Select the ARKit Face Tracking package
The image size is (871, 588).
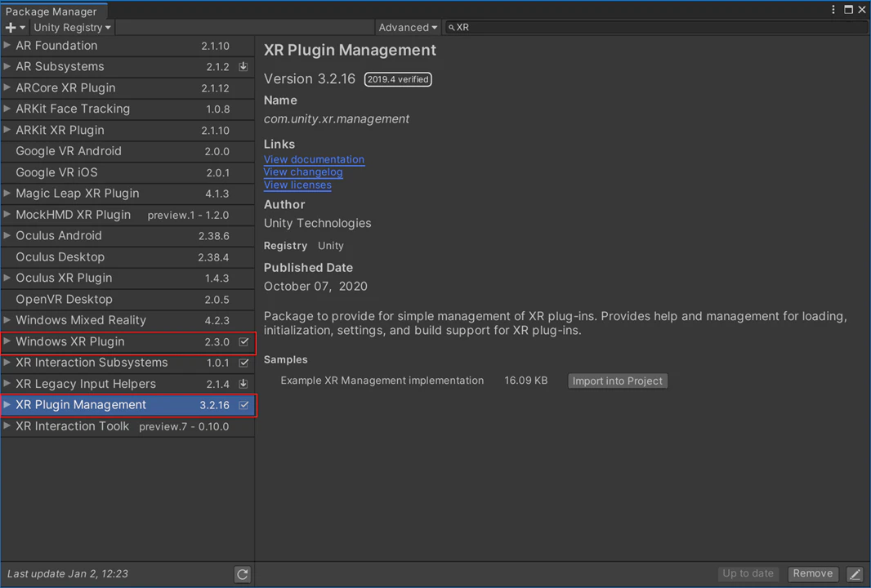click(x=127, y=109)
